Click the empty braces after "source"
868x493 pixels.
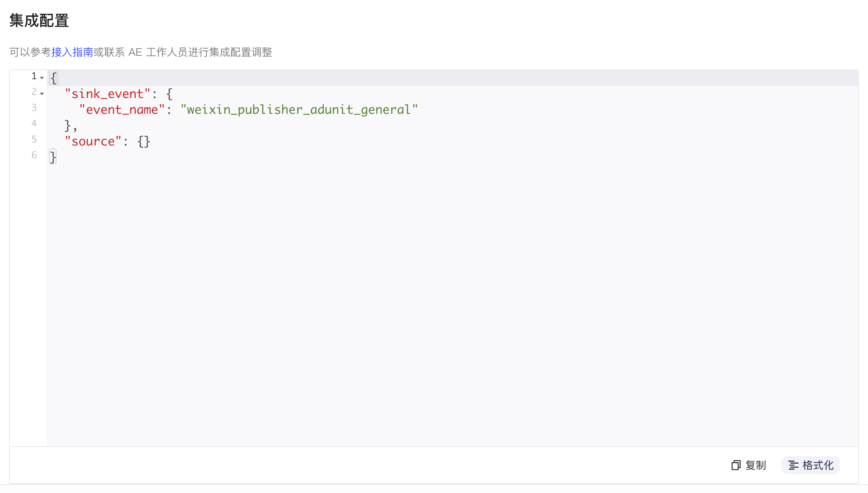(x=144, y=141)
